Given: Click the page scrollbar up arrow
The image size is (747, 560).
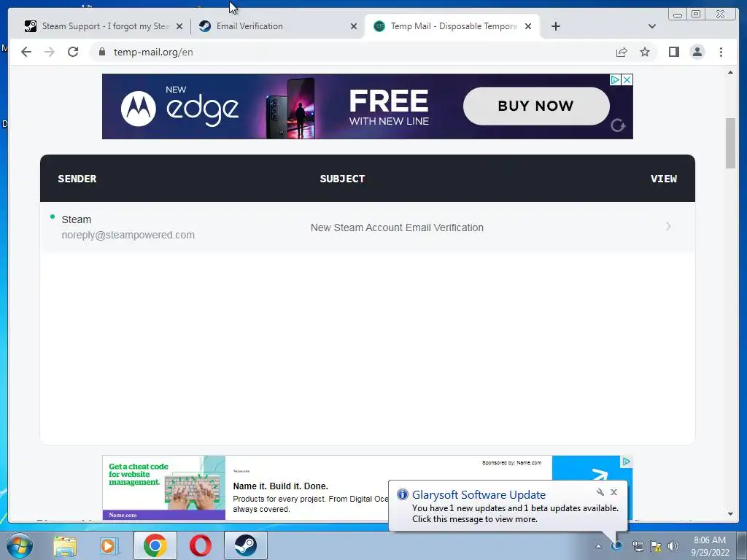Looking at the screenshot, I should (730, 72).
